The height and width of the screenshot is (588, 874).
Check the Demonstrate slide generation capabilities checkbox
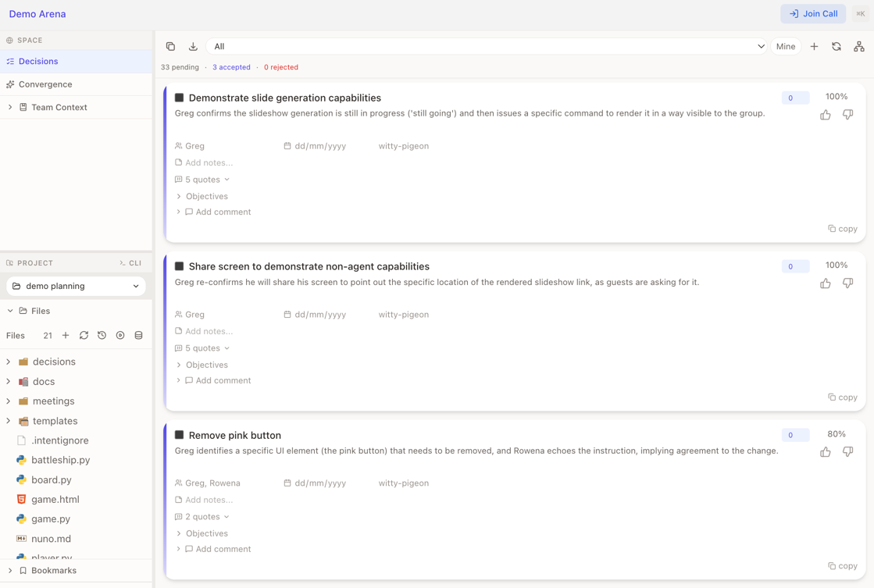coord(180,98)
